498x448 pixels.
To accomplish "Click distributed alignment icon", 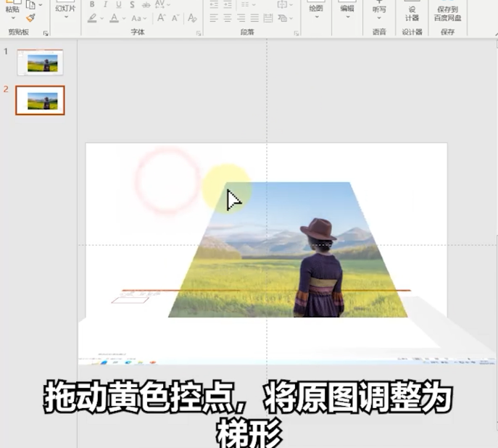I will pyautogui.click(x=268, y=18).
